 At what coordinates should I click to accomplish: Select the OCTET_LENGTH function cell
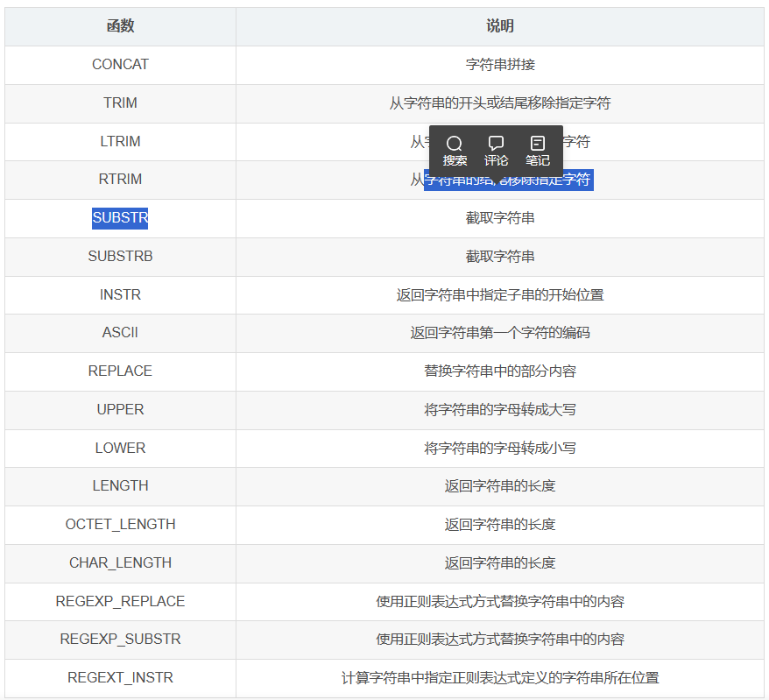120,525
